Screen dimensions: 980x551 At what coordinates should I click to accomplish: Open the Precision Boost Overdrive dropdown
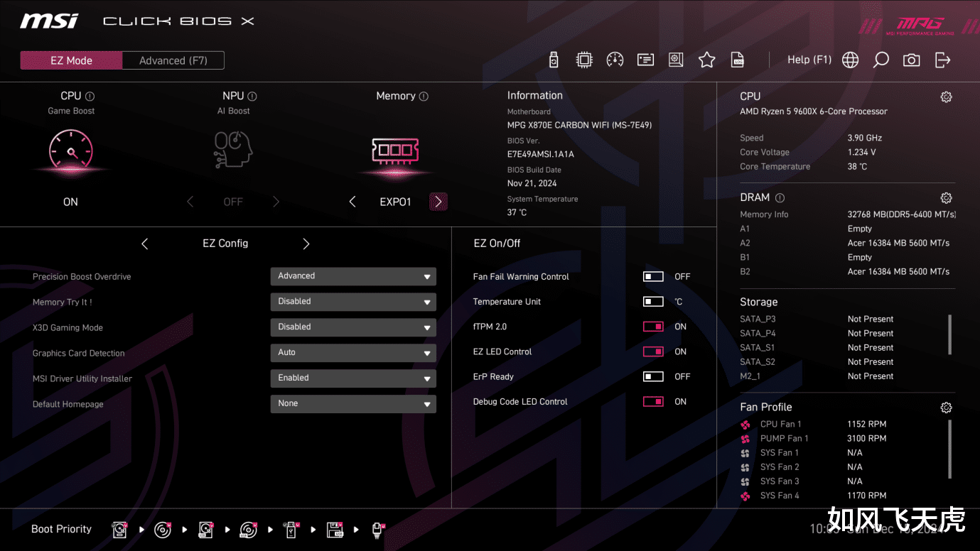click(353, 276)
